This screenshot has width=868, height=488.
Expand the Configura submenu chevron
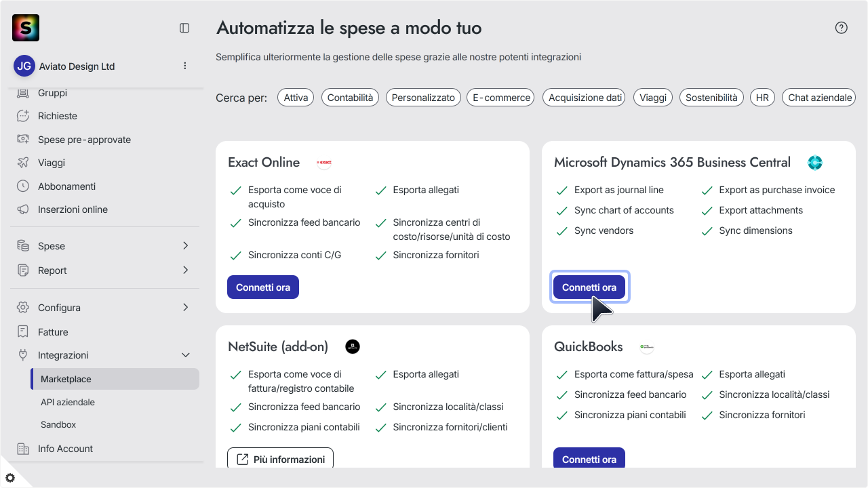[x=185, y=308]
